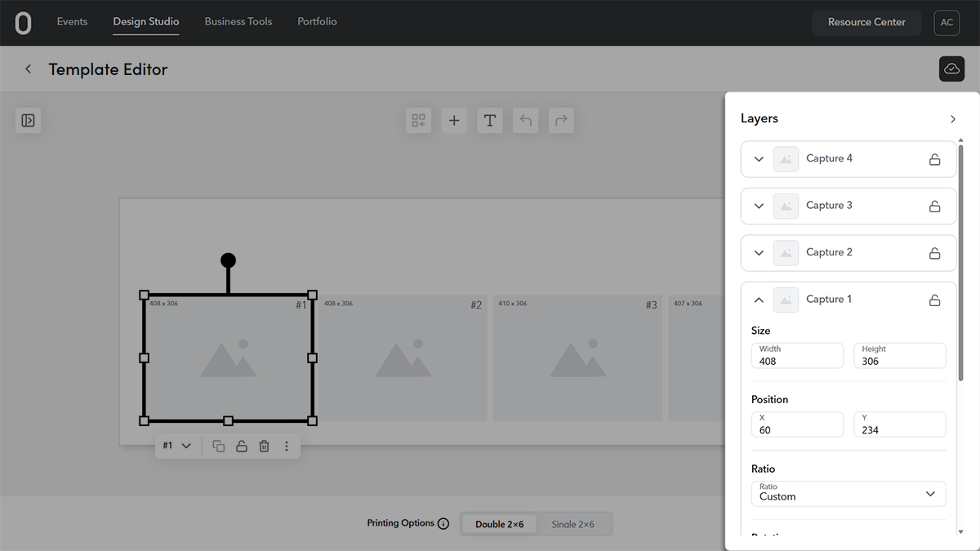This screenshot has width=980, height=551.
Task: Click the undo arrow icon
Action: 526,121
